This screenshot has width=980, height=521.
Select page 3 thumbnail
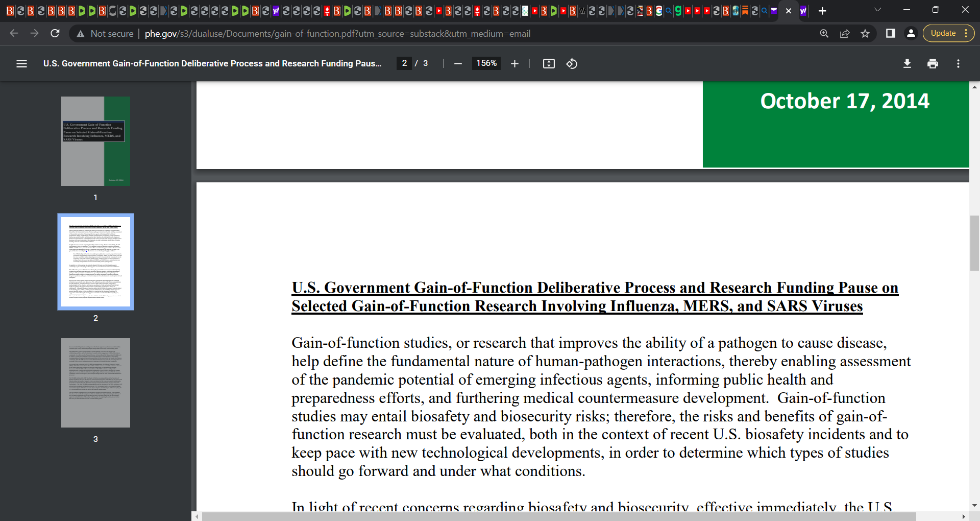pos(95,383)
